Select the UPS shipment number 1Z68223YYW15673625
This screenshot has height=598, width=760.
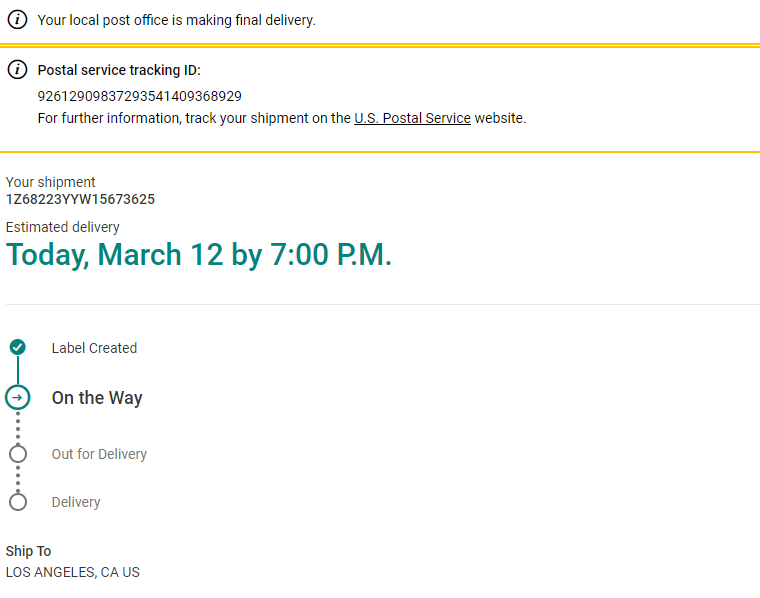click(80, 199)
